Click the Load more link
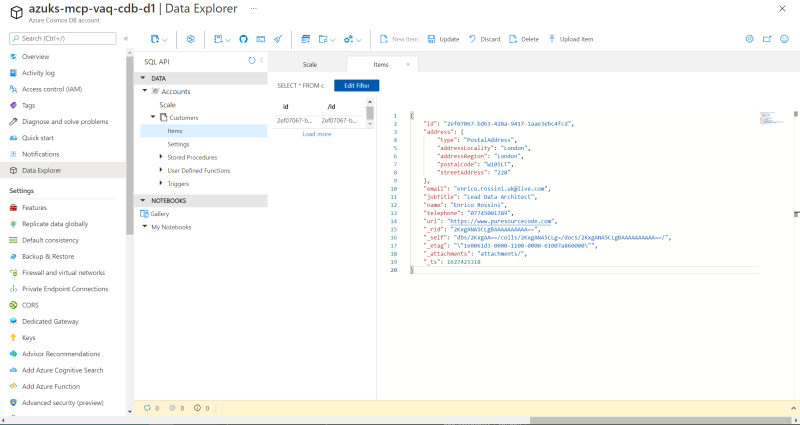 317,134
